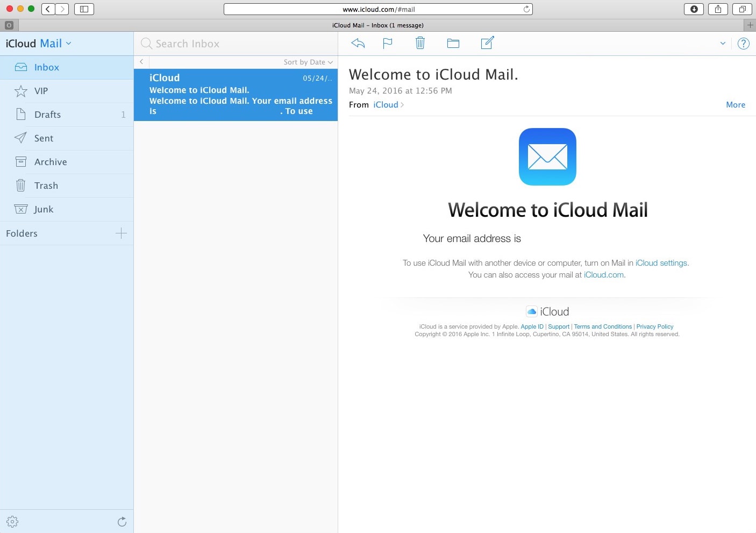
Task: Open the Archive mailbox
Action: 67,162
